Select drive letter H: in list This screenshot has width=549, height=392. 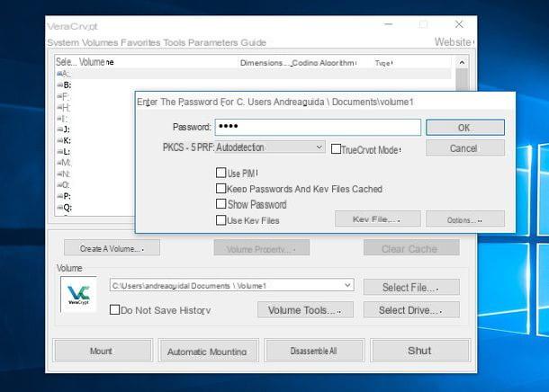click(x=63, y=107)
